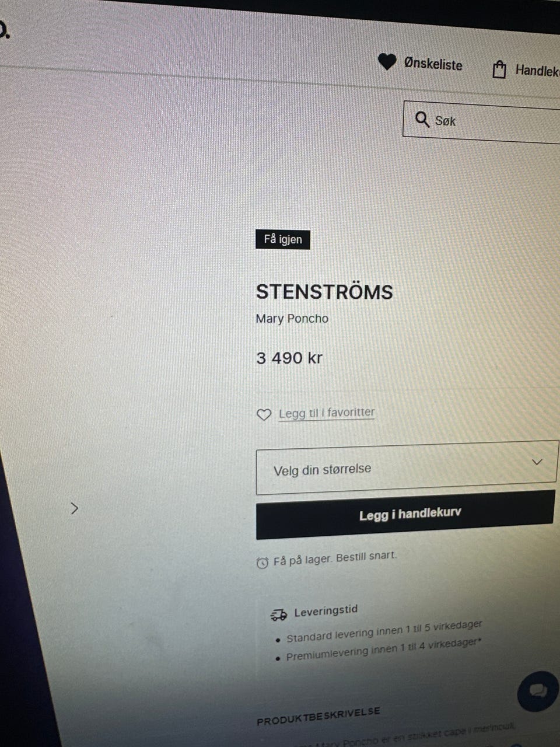Click the Legg i handlekurv button
The width and height of the screenshot is (560, 747).
point(405,514)
